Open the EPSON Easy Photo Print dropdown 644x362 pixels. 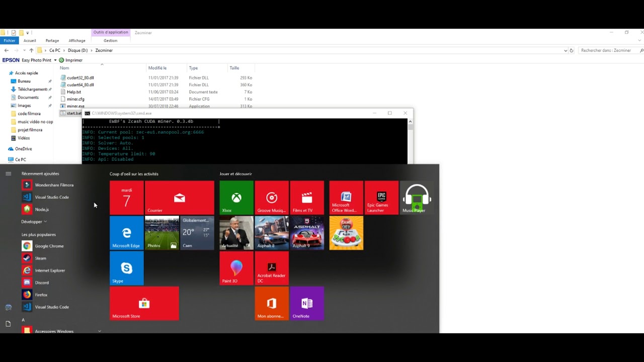point(55,60)
